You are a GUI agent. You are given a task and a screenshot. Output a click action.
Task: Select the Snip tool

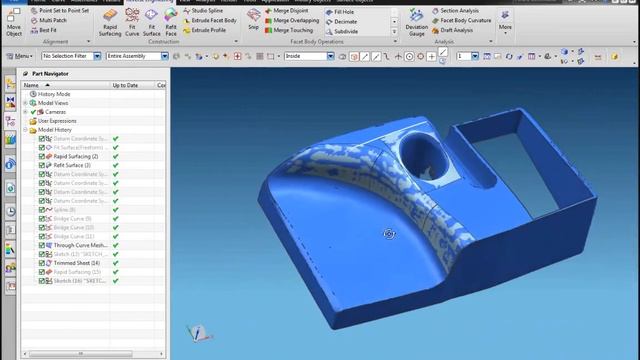[x=253, y=20]
